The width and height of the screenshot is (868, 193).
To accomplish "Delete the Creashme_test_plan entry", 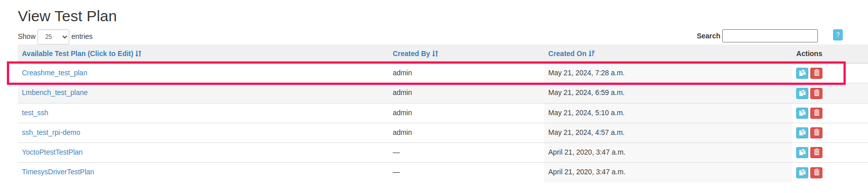I will click(x=816, y=73).
